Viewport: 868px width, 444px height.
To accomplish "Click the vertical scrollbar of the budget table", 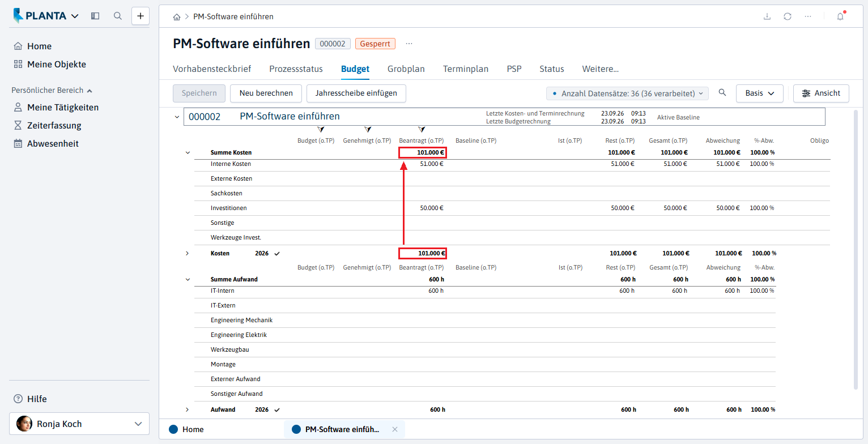I will click(856, 250).
